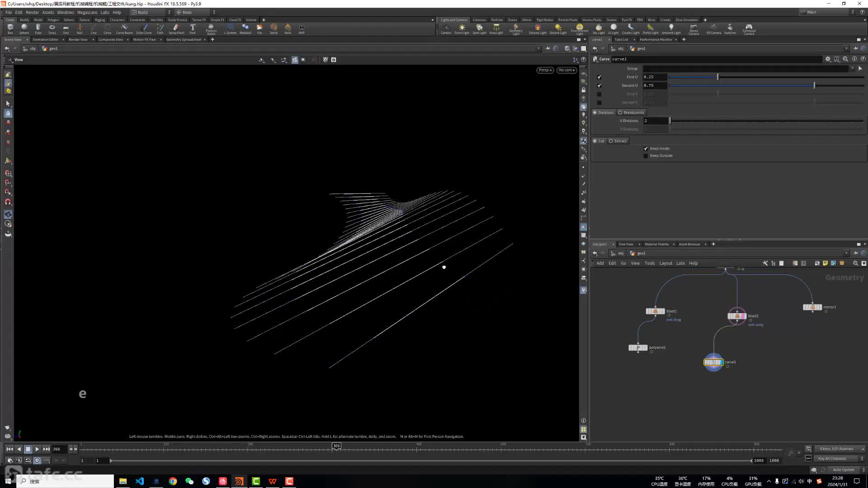Select the Spray Paint shelf tool

point(176,29)
